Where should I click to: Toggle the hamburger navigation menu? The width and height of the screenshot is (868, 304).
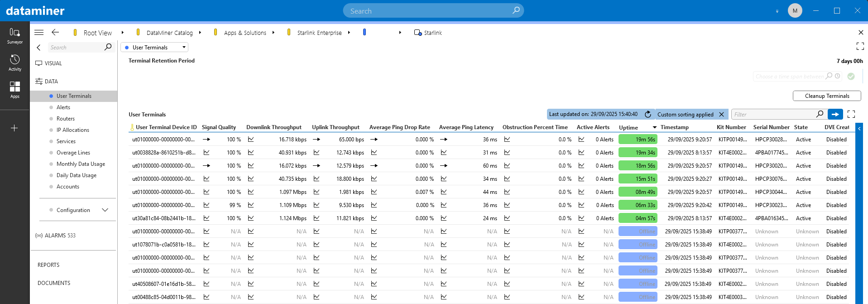(39, 32)
